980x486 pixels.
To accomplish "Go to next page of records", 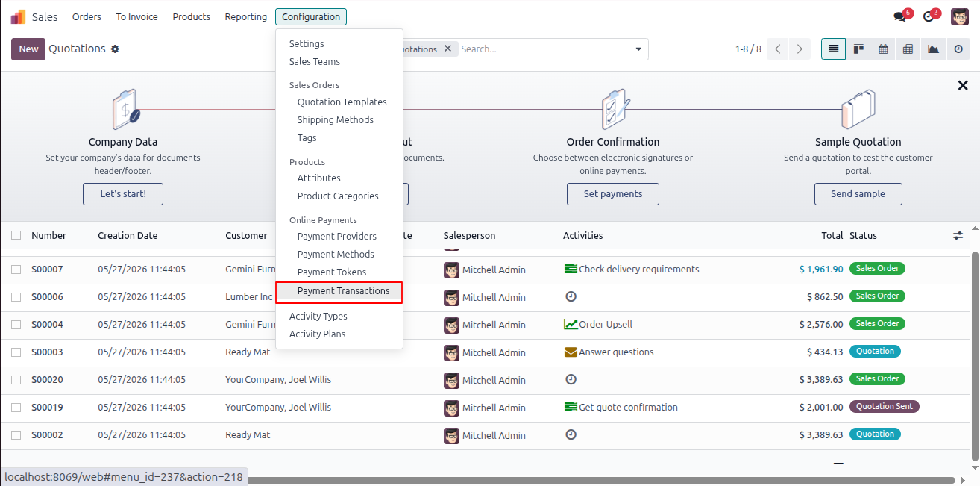I will click(800, 49).
